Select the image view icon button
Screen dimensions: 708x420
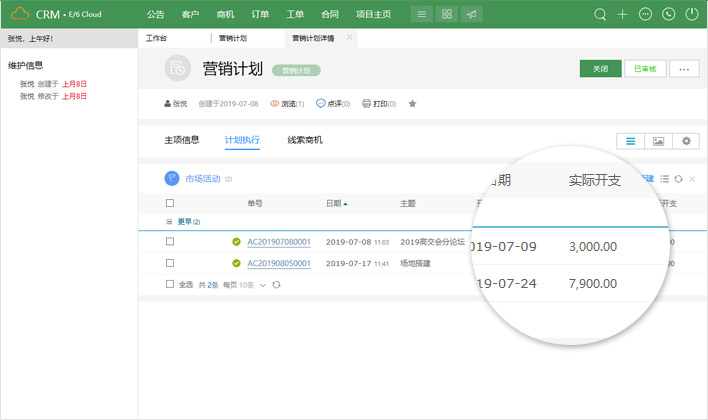[x=658, y=142]
